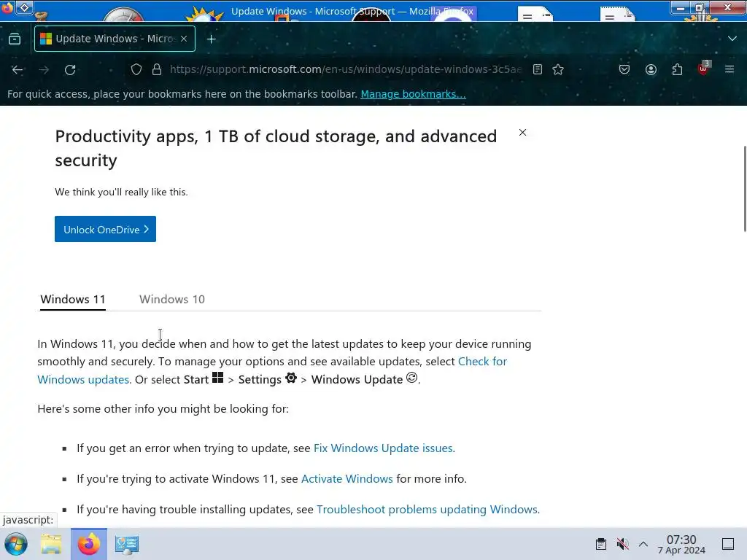Expand hidden system tray icons
This screenshot has height=560, width=747.
(643, 544)
